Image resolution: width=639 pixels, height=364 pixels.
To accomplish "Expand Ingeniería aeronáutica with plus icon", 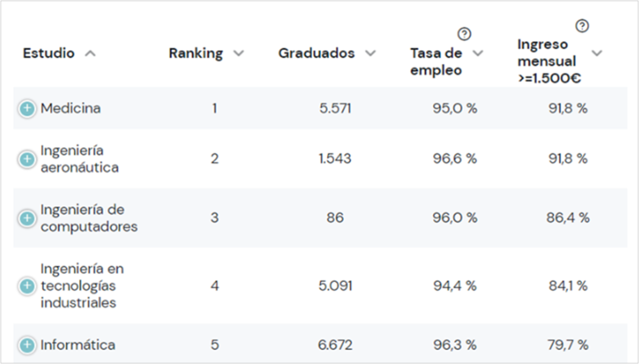I will tap(27, 159).
